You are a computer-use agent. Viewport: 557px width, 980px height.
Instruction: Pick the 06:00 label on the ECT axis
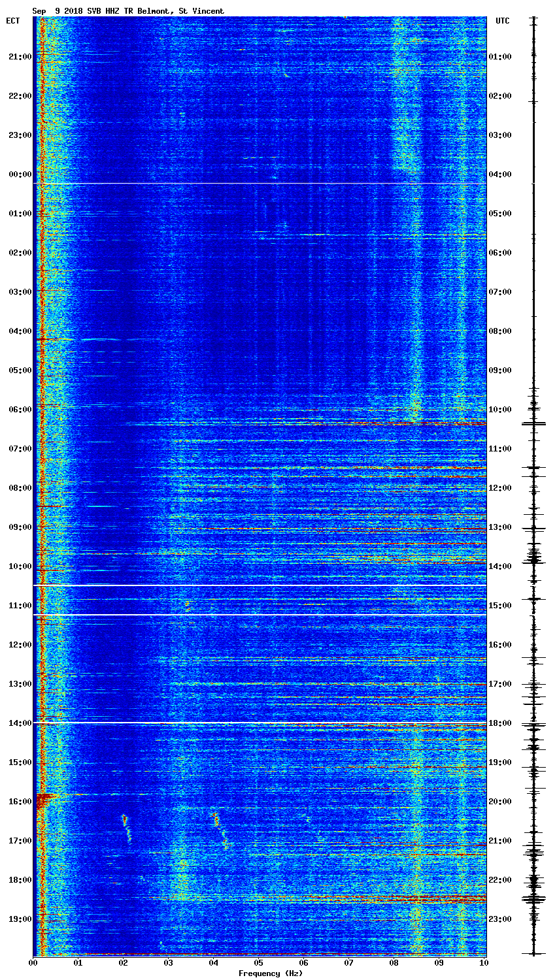pos(19,410)
